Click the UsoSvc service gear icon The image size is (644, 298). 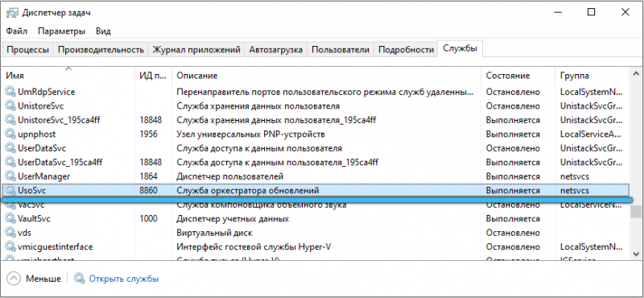pos(10,190)
